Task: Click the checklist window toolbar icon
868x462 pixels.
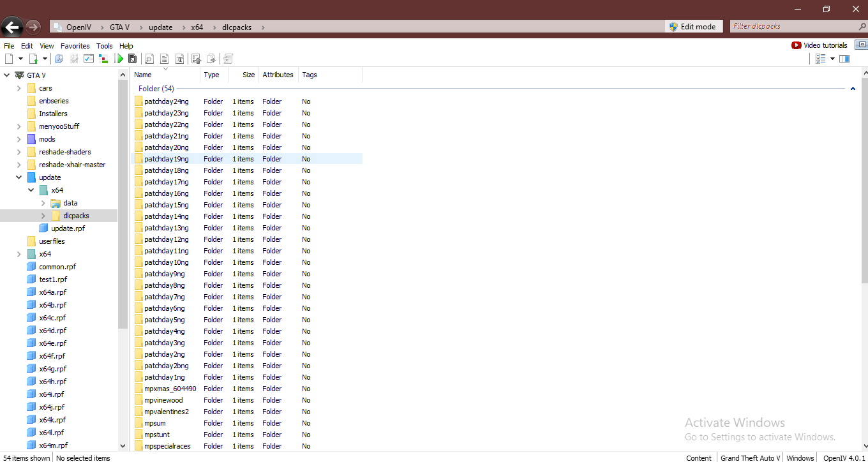Action: [x=89, y=59]
